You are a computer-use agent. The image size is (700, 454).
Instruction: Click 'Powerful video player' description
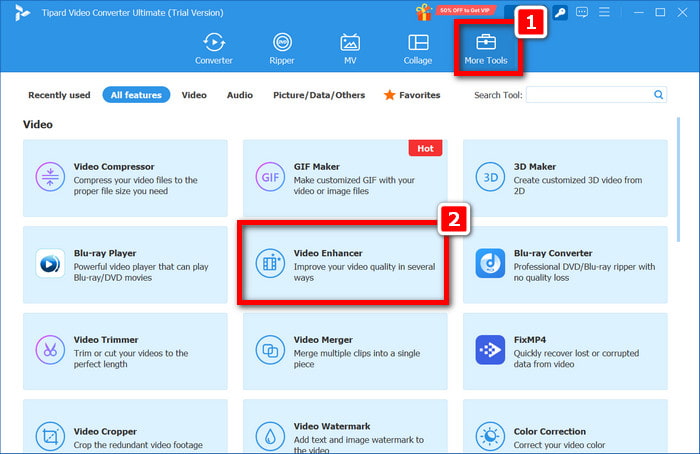coord(141,272)
